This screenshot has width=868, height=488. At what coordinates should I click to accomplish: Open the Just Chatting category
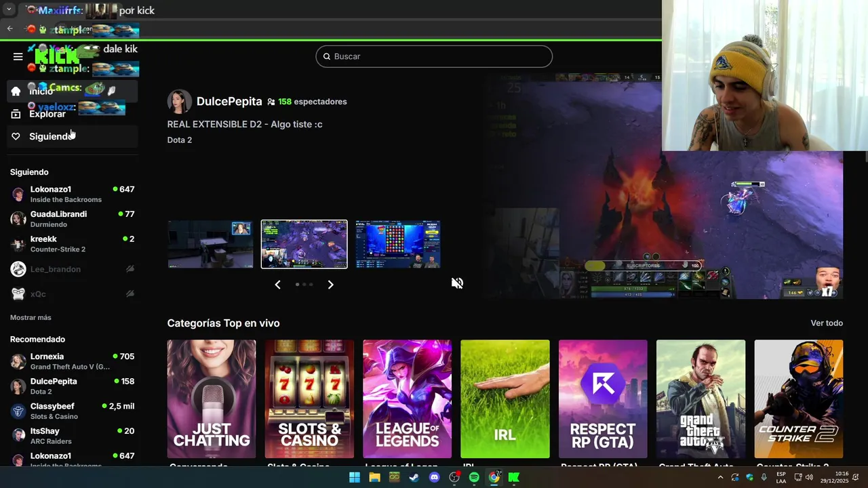pos(212,399)
